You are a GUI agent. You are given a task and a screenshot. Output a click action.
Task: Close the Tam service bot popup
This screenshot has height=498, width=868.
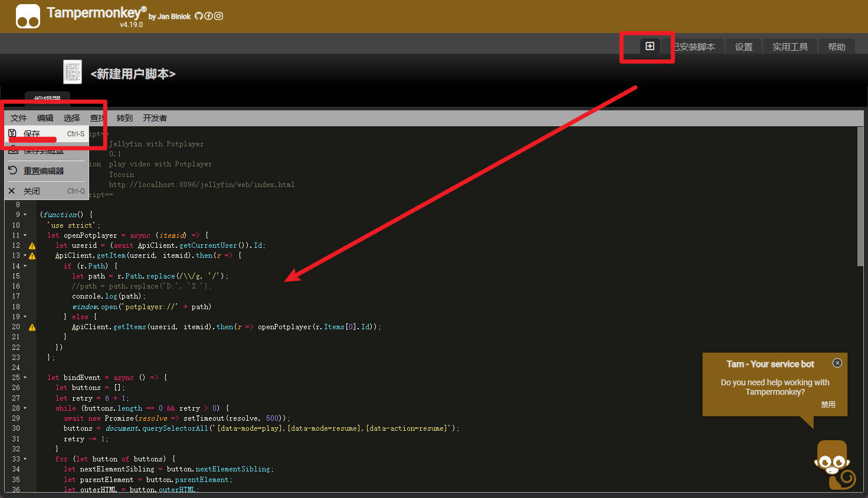pyautogui.click(x=837, y=363)
